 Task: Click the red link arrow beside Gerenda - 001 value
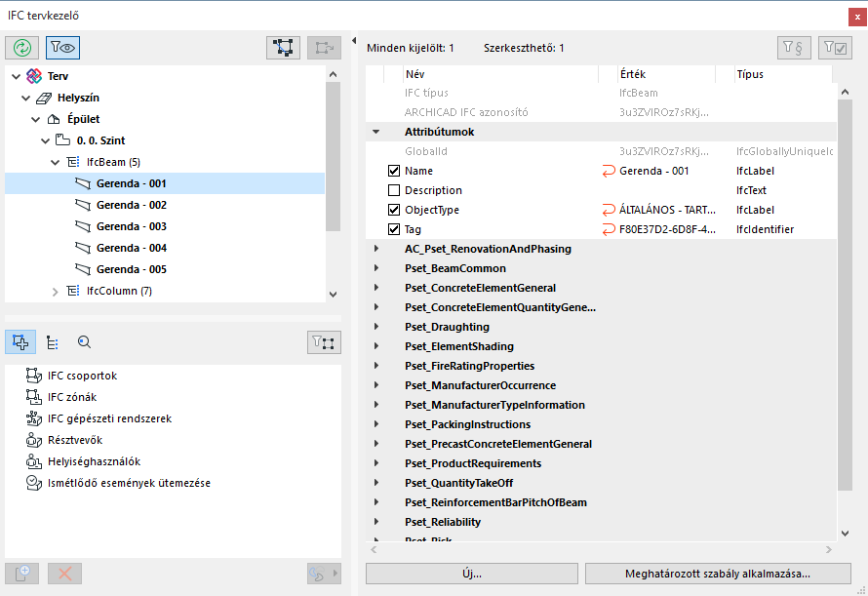point(611,171)
